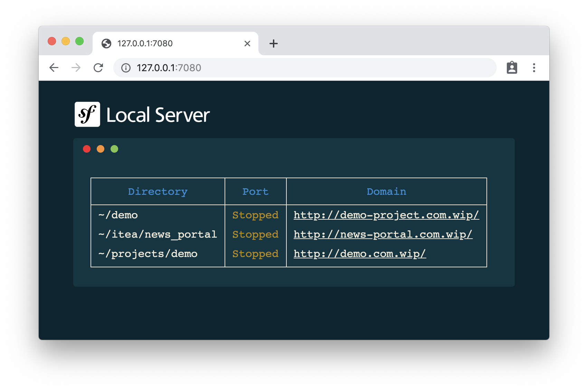Click Stopped status in the news_portal row
The image size is (588, 391).
coord(255,235)
